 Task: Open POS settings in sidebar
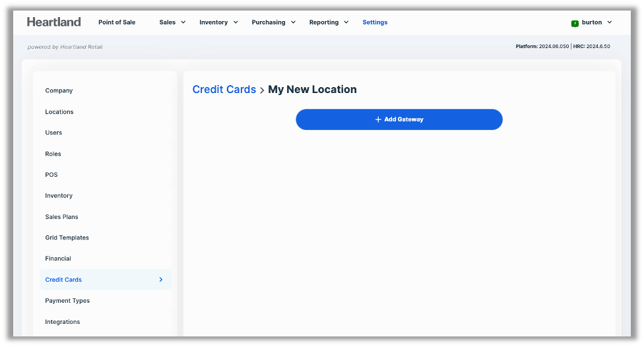click(x=51, y=175)
